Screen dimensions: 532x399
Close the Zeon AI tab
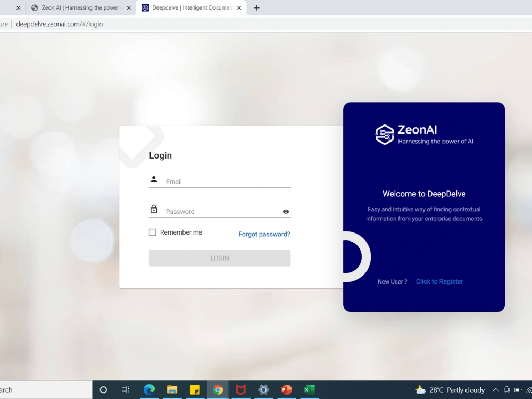[129, 8]
